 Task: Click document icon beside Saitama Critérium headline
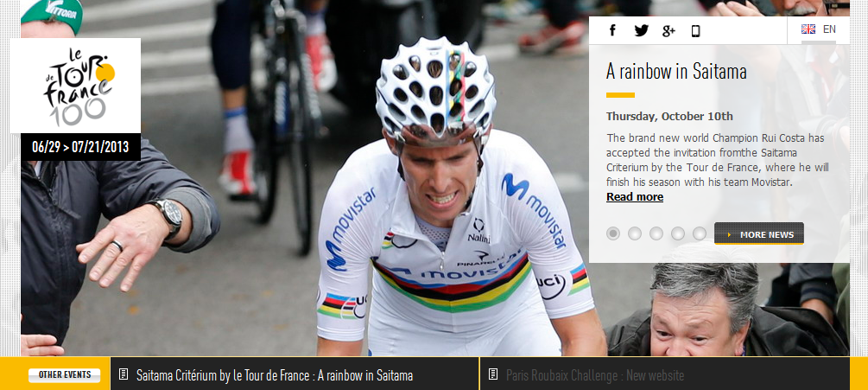(124, 374)
